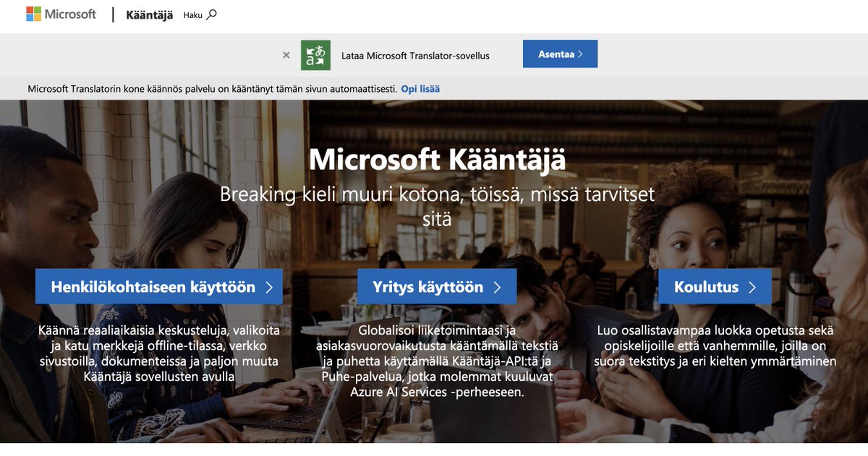The image size is (868, 456).
Task: Click the chevron on Yritys käyttöön button
Action: pyautogui.click(x=497, y=288)
